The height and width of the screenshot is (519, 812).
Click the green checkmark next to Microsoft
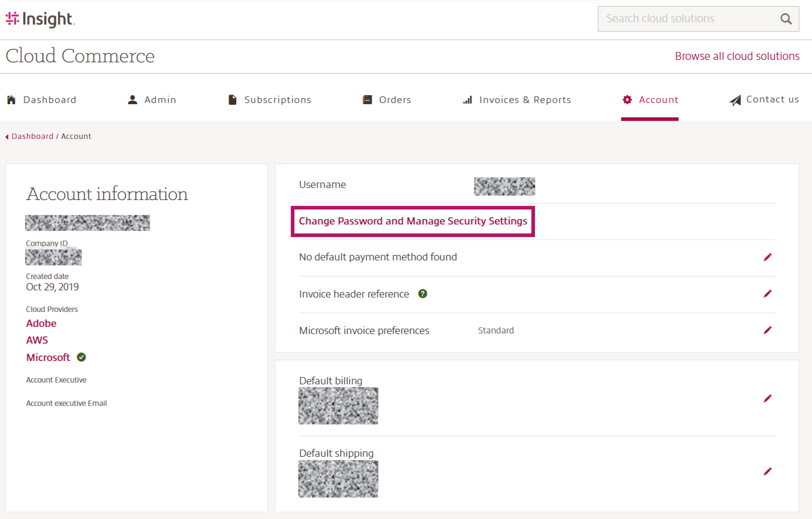pos(81,357)
